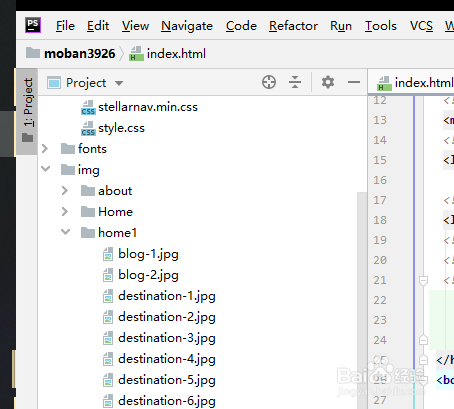This screenshot has width=454, height=409.
Task: Select destination-6.jpg file
Action: pos(159,401)
